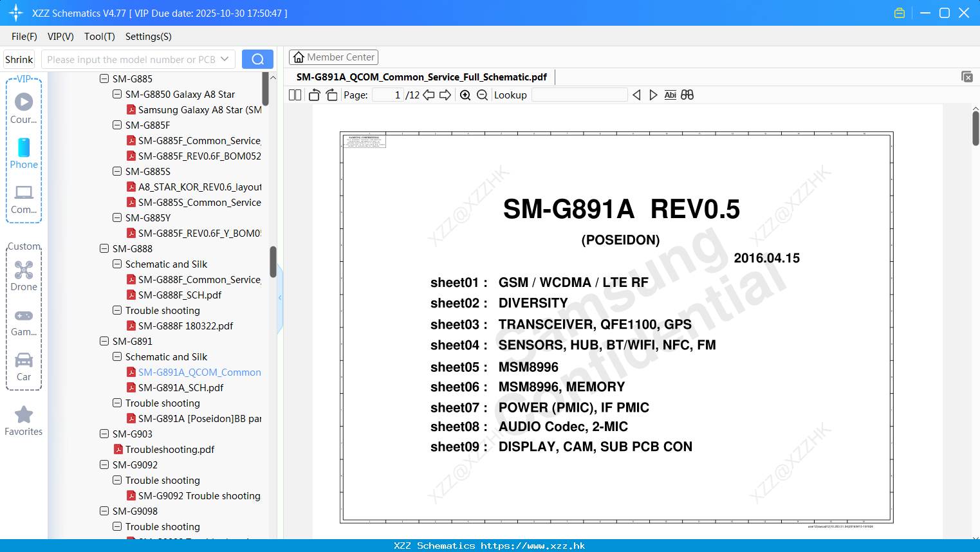Click the blue search magnifier button
Viewport: 980px width, 552px height.
pyautogui.click(x=257, y=59)
